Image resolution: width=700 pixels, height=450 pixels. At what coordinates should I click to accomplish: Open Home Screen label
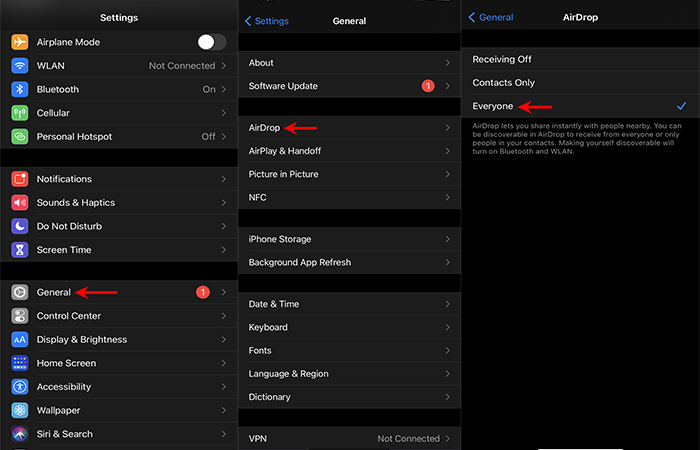(x=66, y=363)
